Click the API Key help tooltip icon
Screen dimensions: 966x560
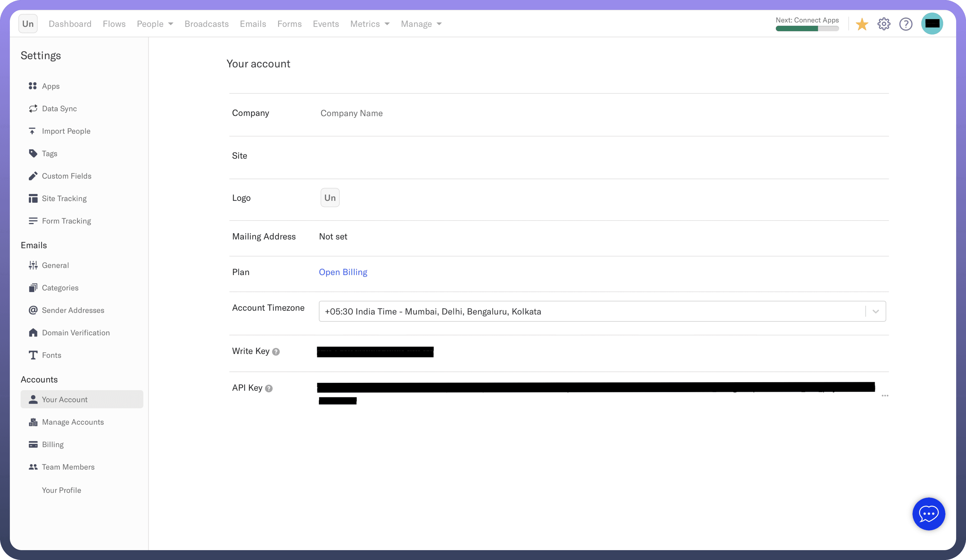tap(269, 388)
